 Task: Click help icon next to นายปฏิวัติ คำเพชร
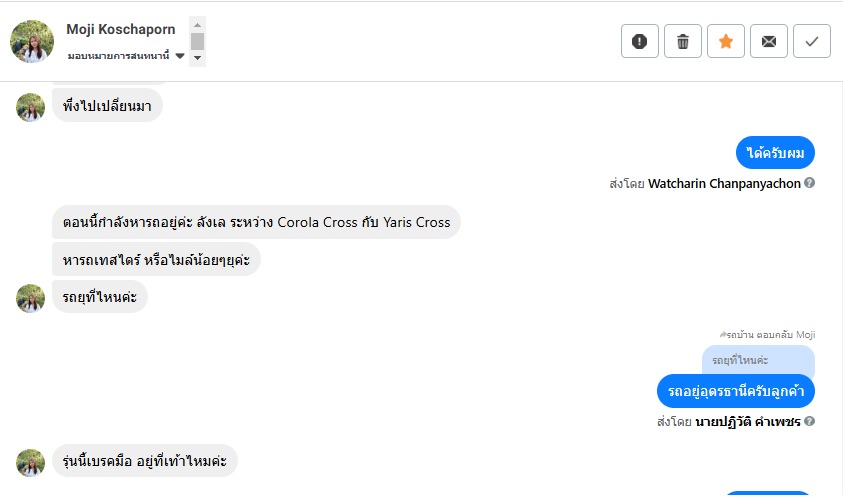pyautogui.click(x=809, y=421)
